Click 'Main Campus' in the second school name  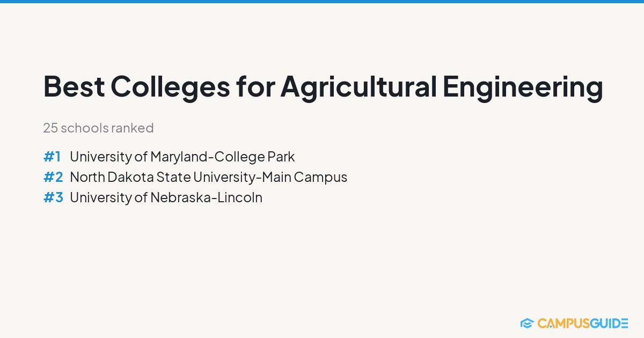coord(305,177)
